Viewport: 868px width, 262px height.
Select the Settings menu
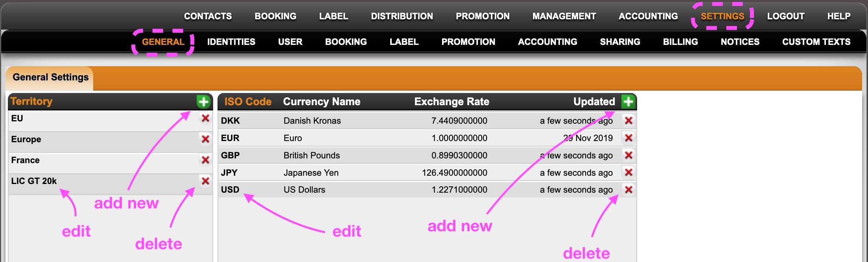(x=722, y=16)
